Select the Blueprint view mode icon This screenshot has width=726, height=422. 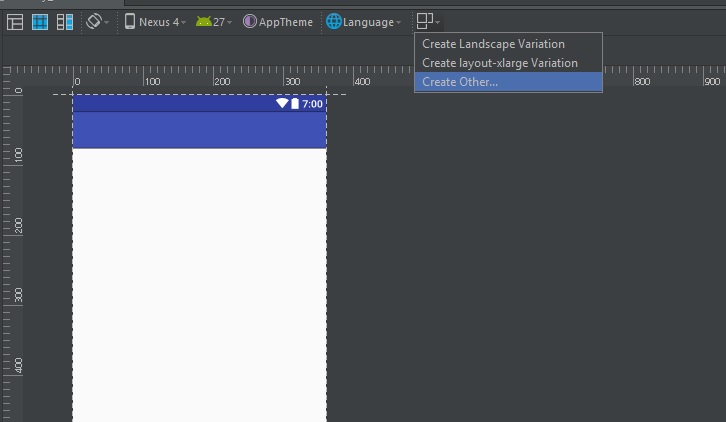pos(40,22)
